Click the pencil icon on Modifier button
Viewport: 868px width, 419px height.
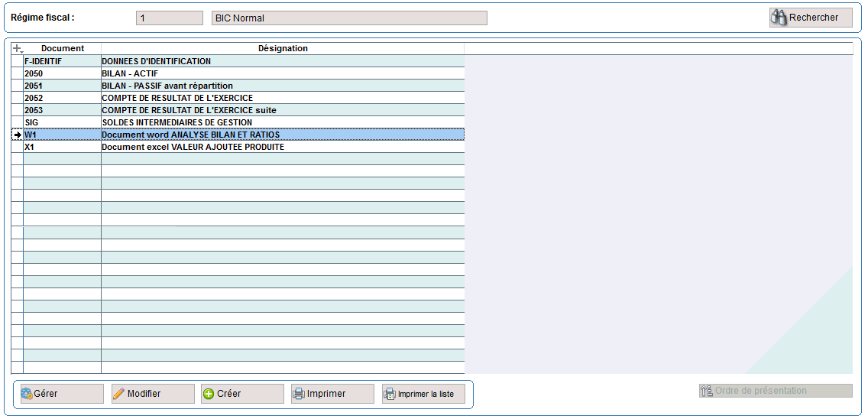pyautogui.click(x=118, y=394)
